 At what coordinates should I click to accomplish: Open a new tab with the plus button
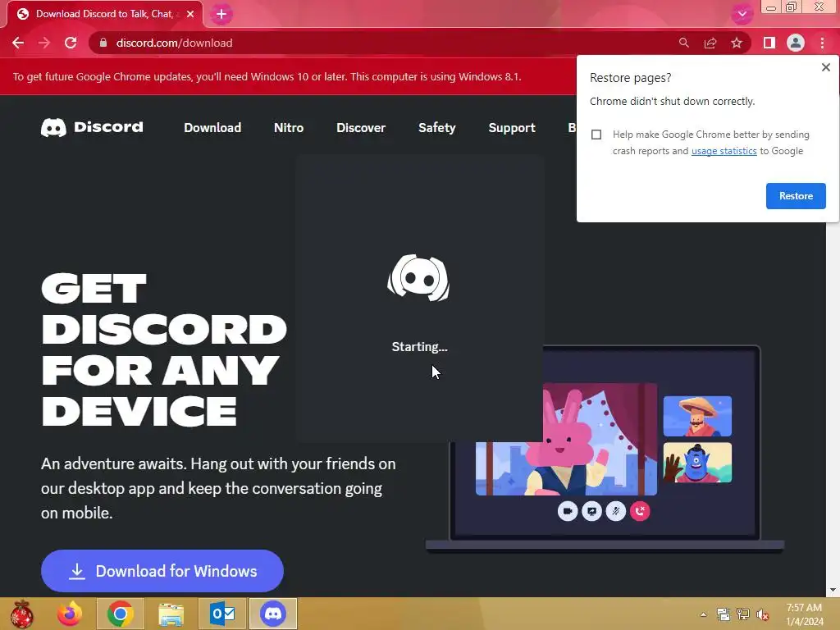(x=221, y=14)
